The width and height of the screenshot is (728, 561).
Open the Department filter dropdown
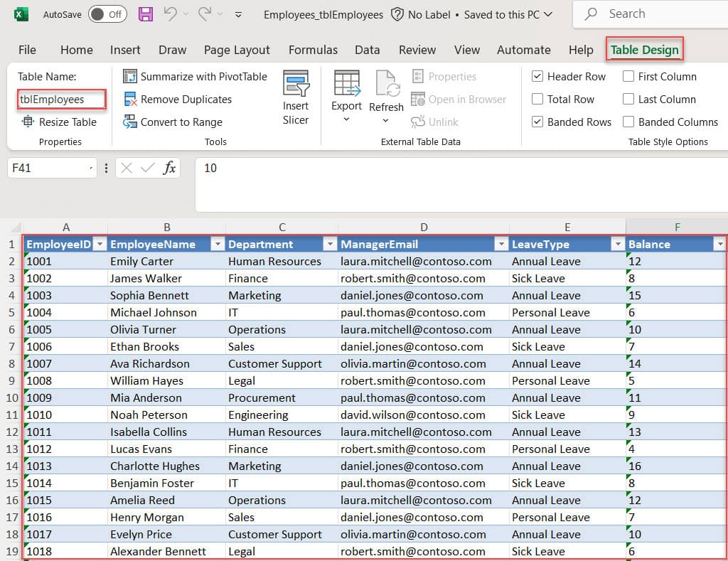(x=330, y=244)
